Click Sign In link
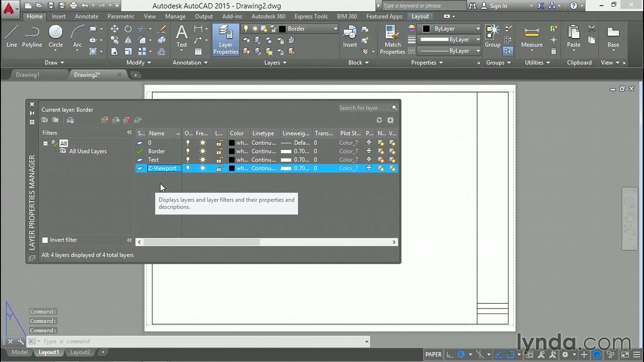This screenshot has height=362, width=644. coord(499,6)
